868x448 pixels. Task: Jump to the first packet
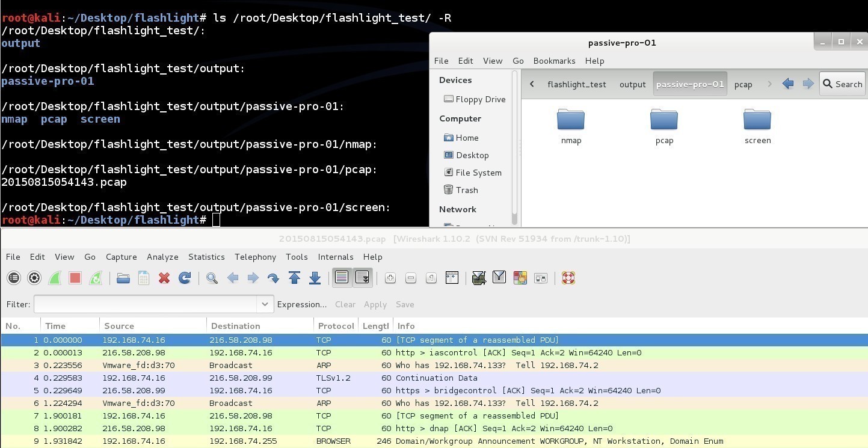pyautogui.click(x=294, y=278)
